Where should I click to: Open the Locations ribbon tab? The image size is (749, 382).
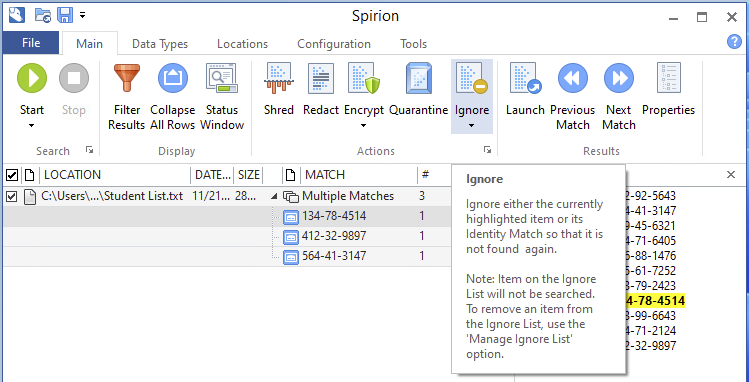242,44
